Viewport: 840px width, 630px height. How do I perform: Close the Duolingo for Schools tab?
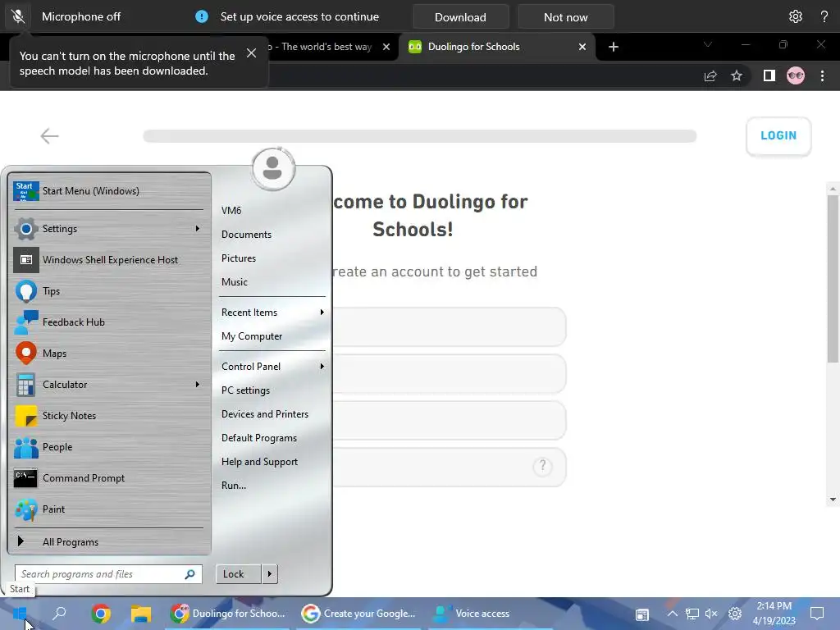582,47
